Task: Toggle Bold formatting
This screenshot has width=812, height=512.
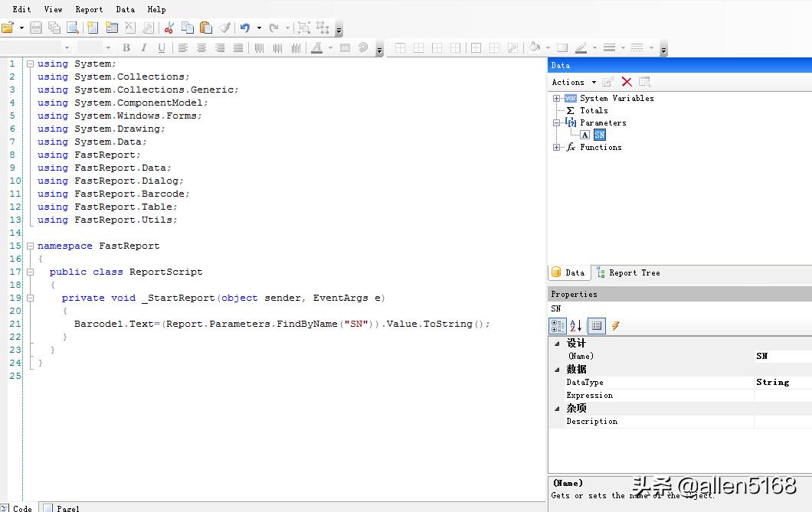Action: coord(126,47)
